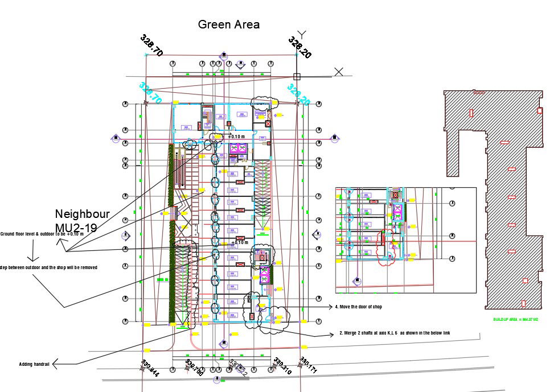Select the 'step between outdoor and shop' note
This screenshot has height=392, width=558.
[48, 267]
